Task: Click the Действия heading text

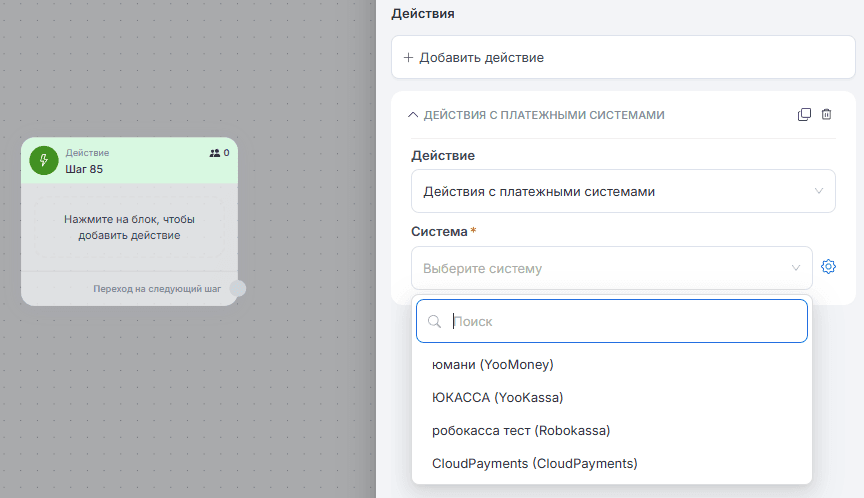Action: point(423,14)
